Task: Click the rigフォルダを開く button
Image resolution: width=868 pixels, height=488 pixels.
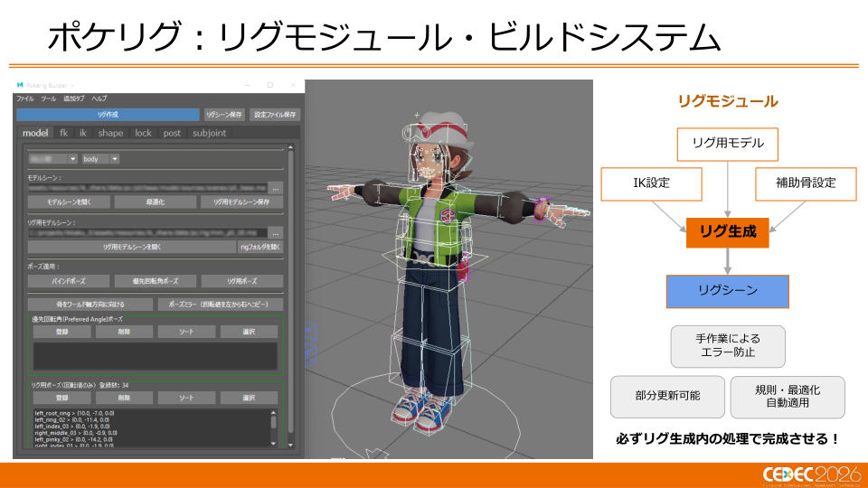Action: [260, 247]
